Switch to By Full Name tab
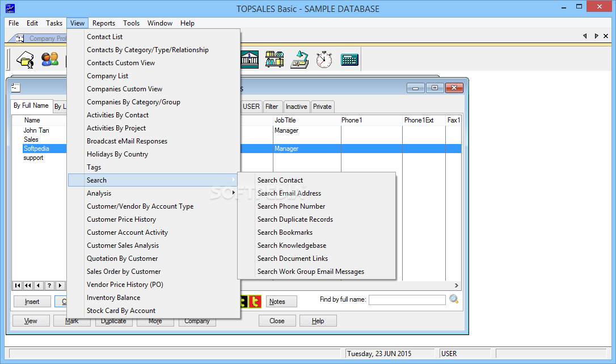The height and width of the screenshot is (364, 616). coord(31,105)
